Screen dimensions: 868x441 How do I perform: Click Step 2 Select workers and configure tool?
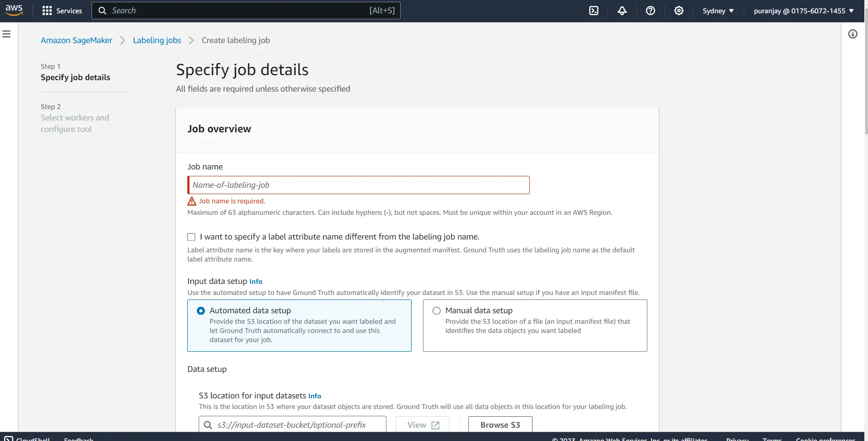pos(75,118)
